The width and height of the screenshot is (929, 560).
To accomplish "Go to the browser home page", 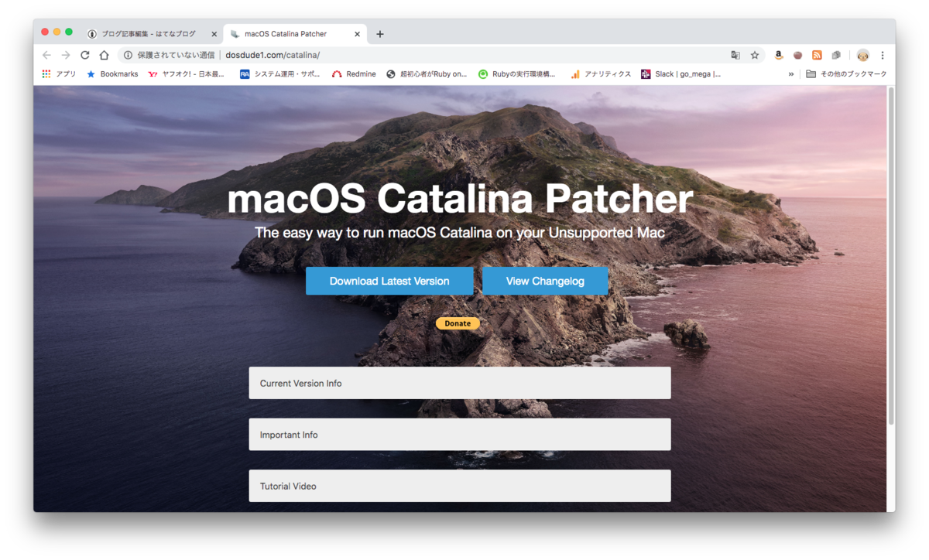I will tap(104, 55).
